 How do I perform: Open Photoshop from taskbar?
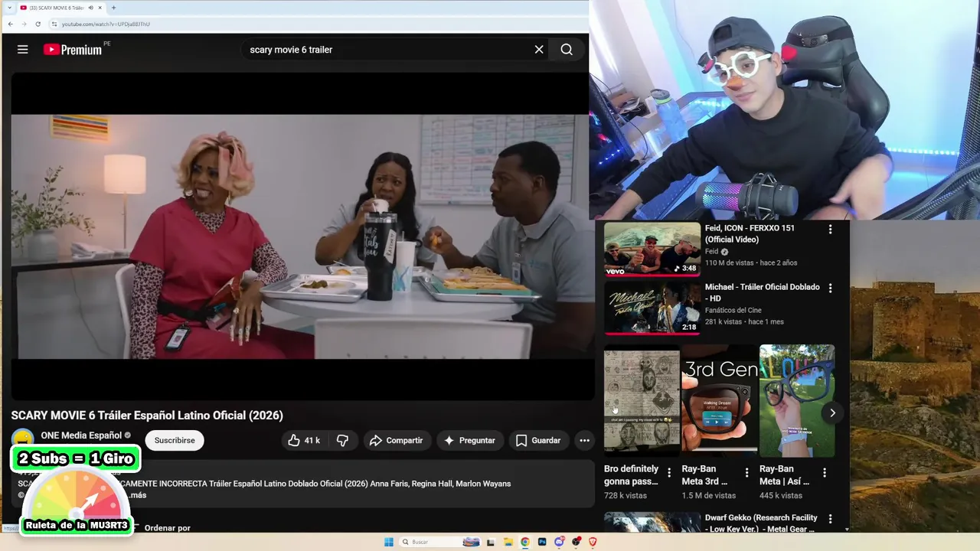pos(542,542)
